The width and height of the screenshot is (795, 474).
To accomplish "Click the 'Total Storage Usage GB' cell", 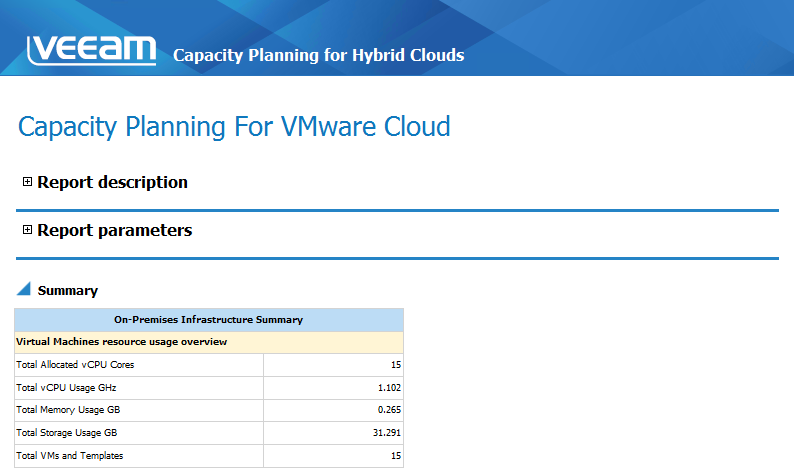I will point(139,433).
